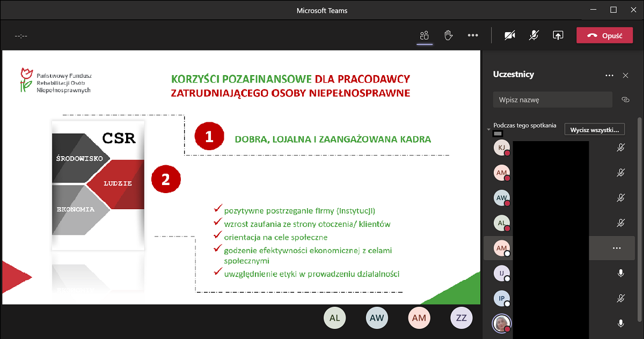Screen dimensions: 644x339
Task: Select the IP participant avatar in list
Action: point(502,298)
